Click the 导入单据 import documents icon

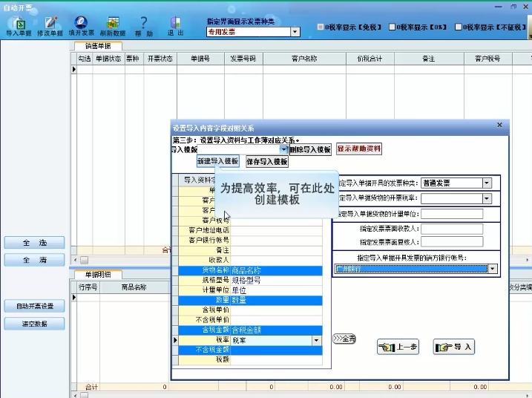pyautogui.click(x=18, y=26)
